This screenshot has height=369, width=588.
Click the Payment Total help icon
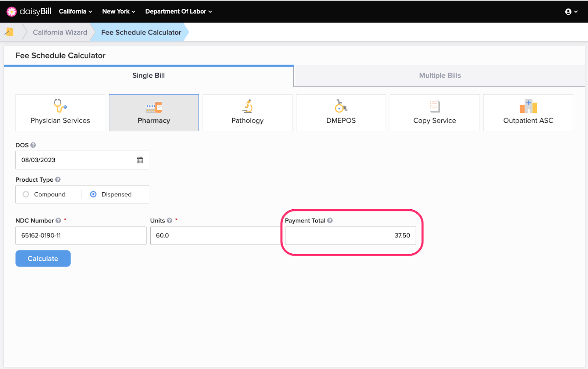point(330,221)
